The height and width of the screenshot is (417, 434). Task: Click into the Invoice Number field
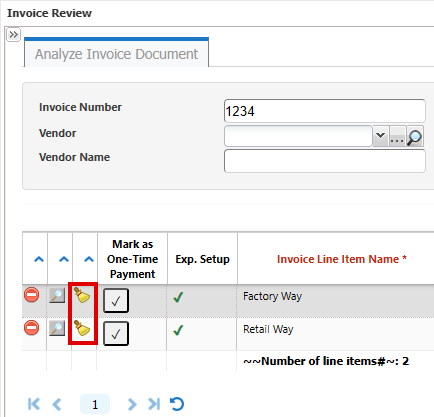(x=325, y=111)
